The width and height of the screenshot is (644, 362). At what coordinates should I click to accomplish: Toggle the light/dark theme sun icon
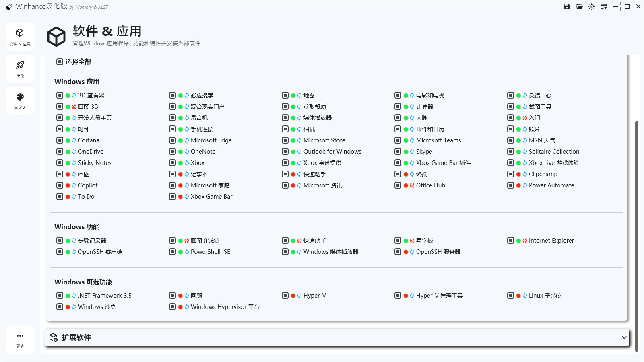click(591, 6)
